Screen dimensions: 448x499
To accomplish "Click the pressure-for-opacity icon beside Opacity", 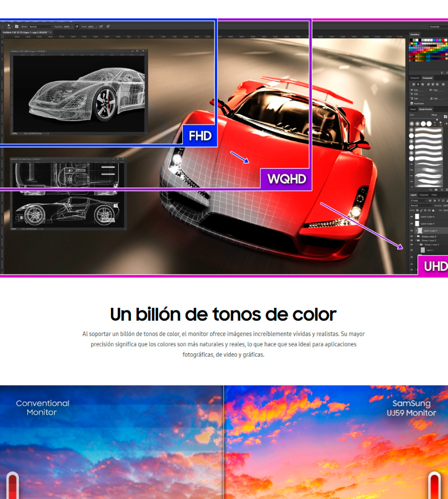I will point(77,26).
